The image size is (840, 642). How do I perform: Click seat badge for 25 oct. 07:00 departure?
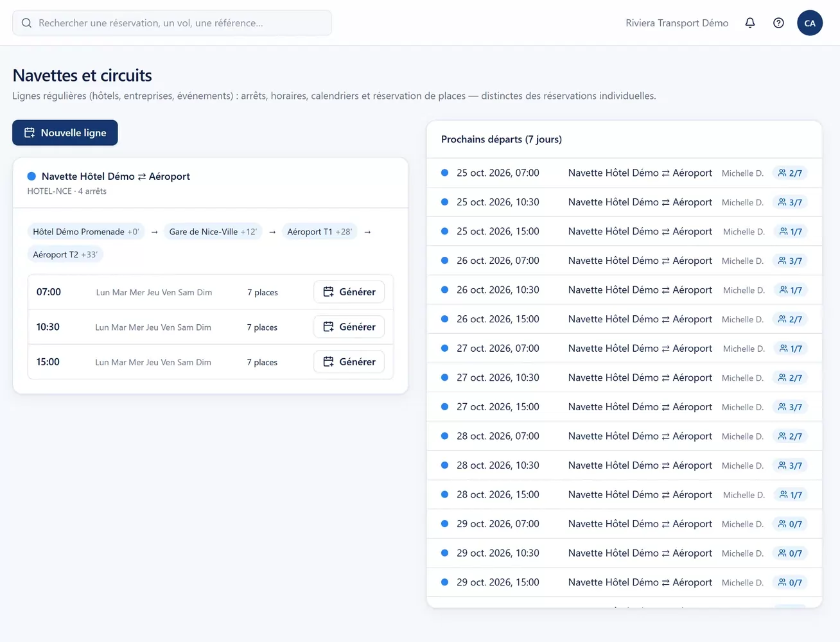790,173
